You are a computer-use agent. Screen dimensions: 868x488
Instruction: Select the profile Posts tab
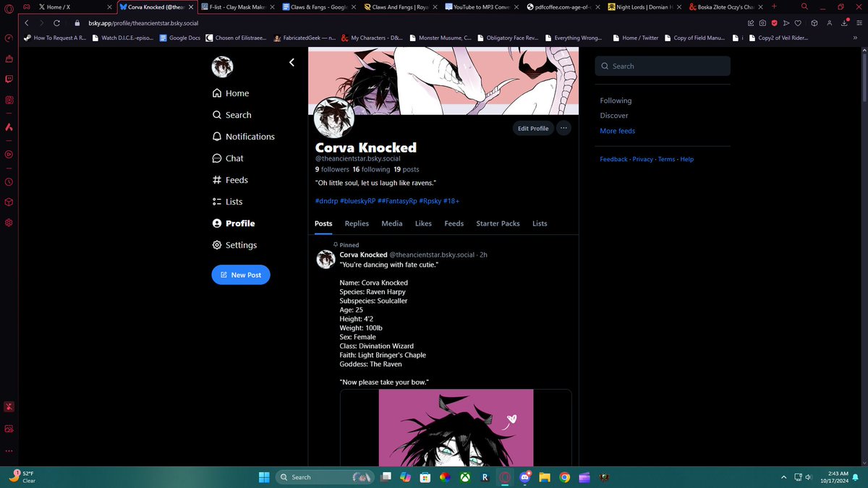323,223
